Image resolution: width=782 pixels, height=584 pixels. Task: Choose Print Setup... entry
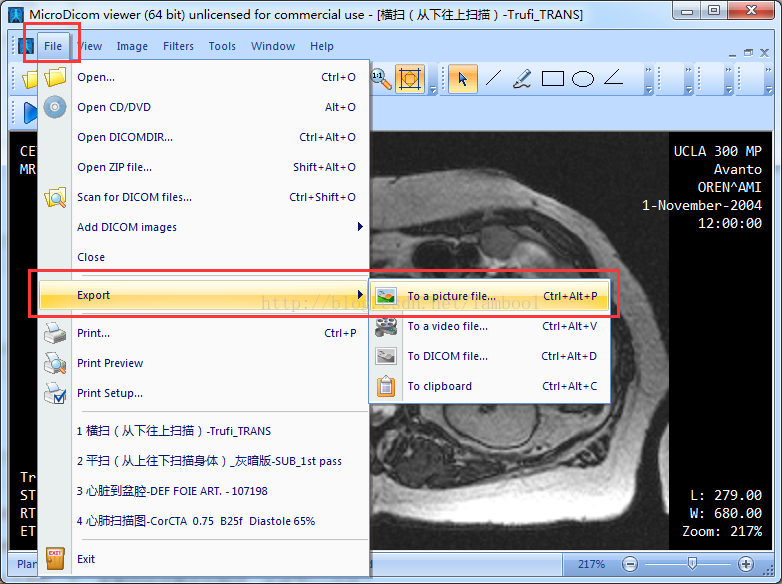click(x=204, y=393)
